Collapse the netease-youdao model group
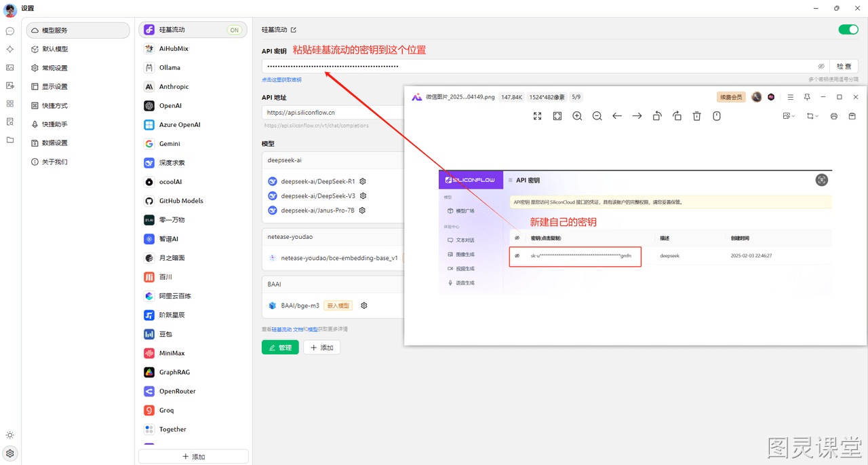Screen dimensions: 868x465 tap(333, 237)
